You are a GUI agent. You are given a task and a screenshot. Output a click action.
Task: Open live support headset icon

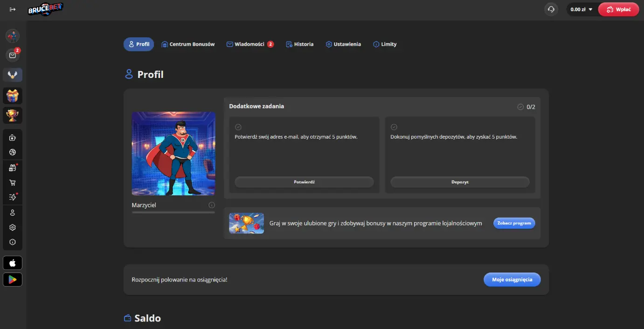(x=551, y=9)
